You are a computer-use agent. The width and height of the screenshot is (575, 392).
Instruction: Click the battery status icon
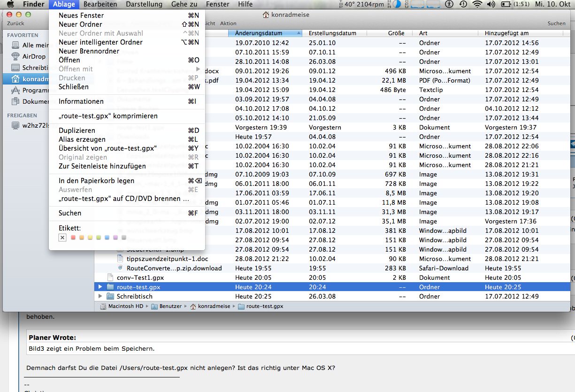pos(506,4)
